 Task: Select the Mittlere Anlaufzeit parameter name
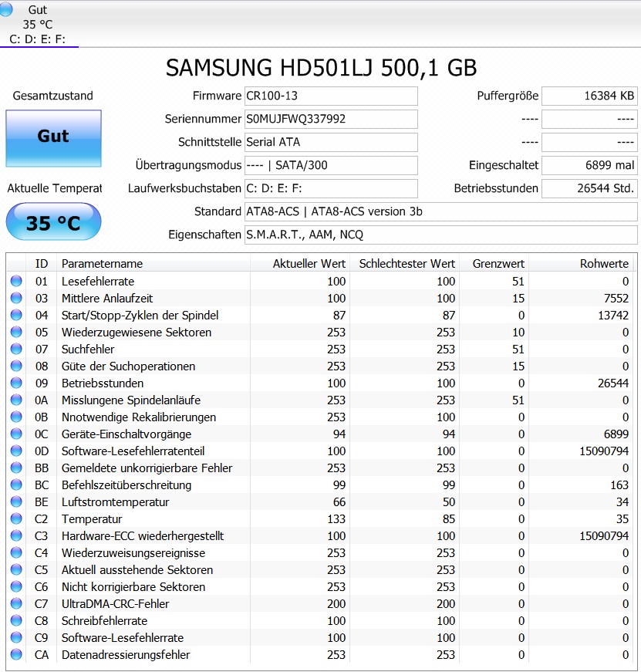(107, 299)
